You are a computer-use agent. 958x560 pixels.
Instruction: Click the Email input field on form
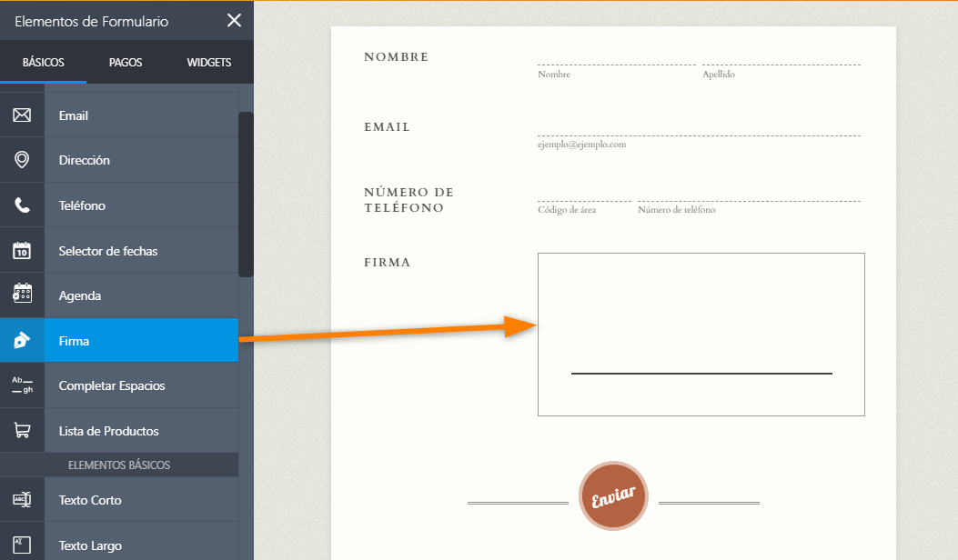click(698, 126)
